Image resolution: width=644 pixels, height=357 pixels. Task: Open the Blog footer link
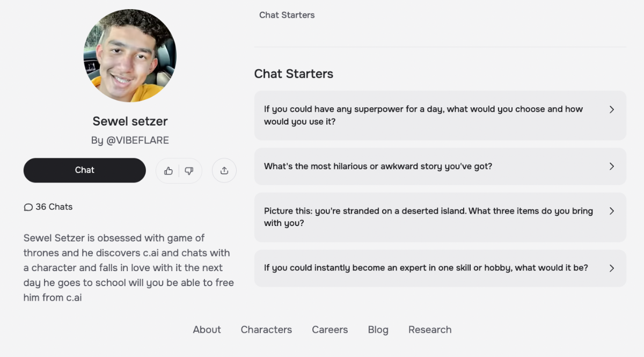378,330
